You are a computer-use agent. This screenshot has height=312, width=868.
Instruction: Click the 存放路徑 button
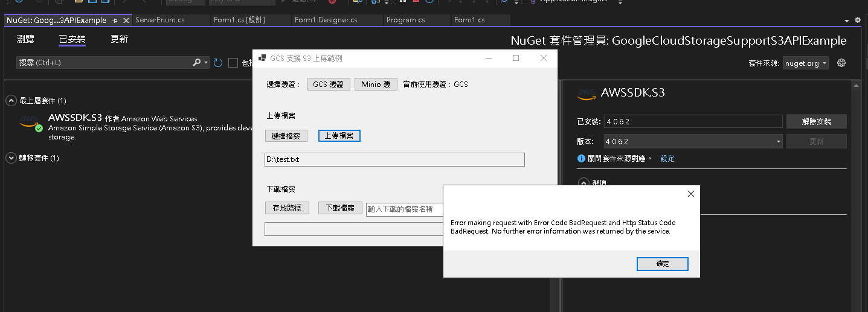point(287,208)
